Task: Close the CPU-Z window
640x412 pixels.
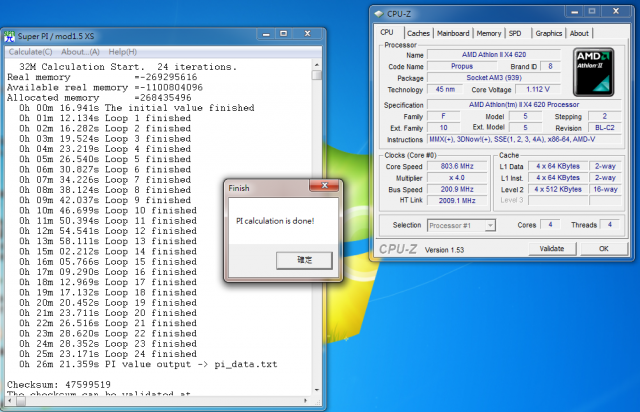Action: point(616,11)
